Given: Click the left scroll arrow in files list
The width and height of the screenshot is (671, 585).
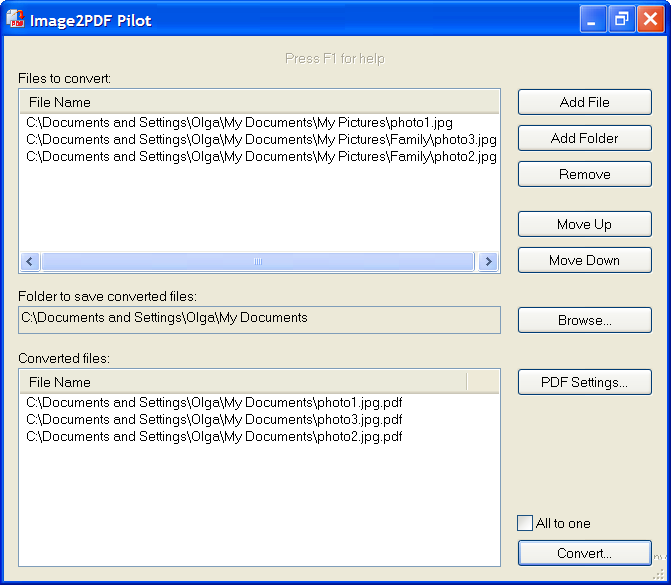Looking at the screenshot, I should [x=30, y=261].
